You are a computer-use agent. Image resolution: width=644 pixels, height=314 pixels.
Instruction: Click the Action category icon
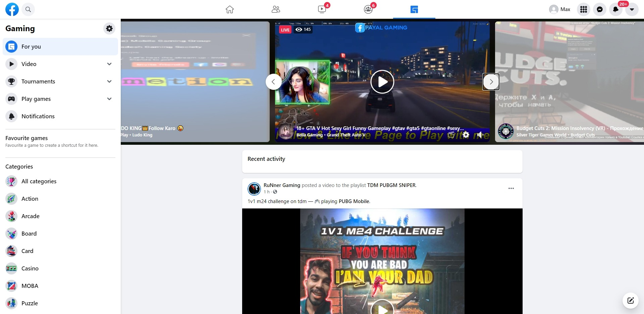click(11, 199)
